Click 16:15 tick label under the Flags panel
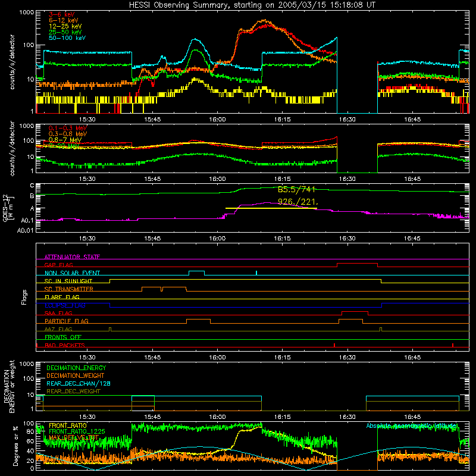The image size is (476, 476). click(282, 358)
